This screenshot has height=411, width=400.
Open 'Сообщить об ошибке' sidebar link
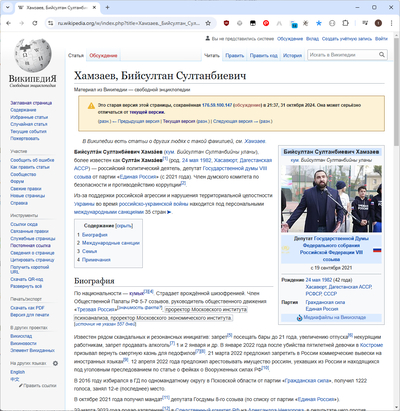[x=32, y=160]
